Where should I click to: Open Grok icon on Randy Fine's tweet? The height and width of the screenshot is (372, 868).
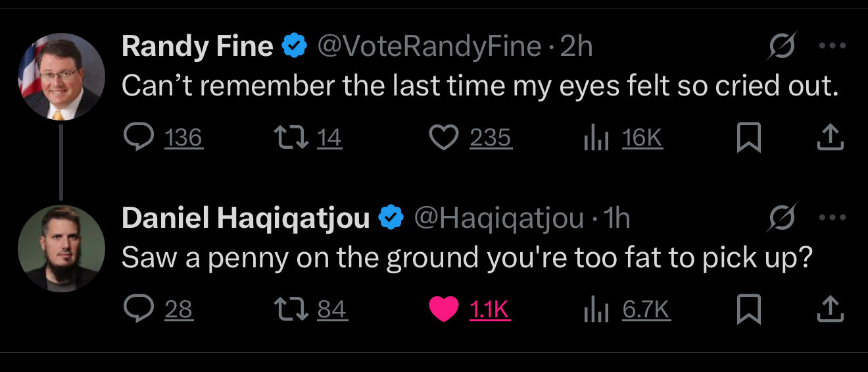pos(781,46)
